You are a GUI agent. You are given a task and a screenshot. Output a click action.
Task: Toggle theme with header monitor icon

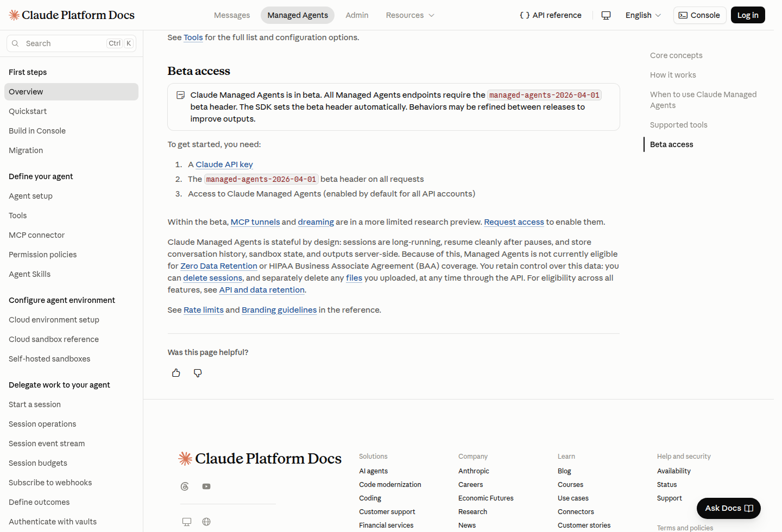606,15
